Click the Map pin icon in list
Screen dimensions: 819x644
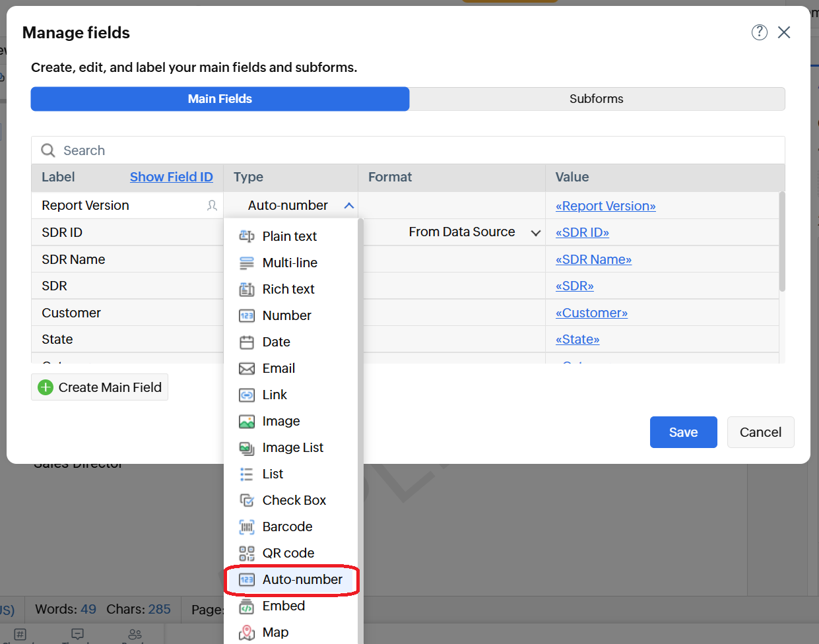246,632
